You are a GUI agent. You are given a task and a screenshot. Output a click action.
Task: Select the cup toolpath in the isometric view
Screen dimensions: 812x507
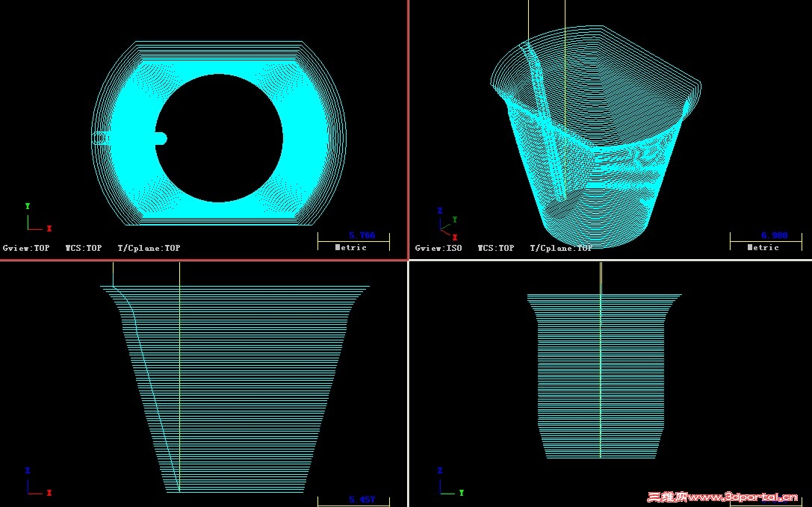(595, 137)
